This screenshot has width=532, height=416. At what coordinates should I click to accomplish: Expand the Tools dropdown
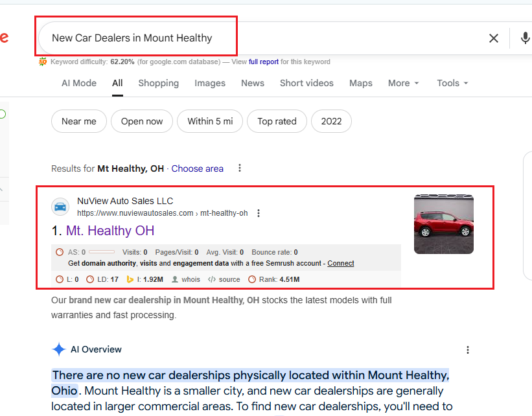point(452,83)
